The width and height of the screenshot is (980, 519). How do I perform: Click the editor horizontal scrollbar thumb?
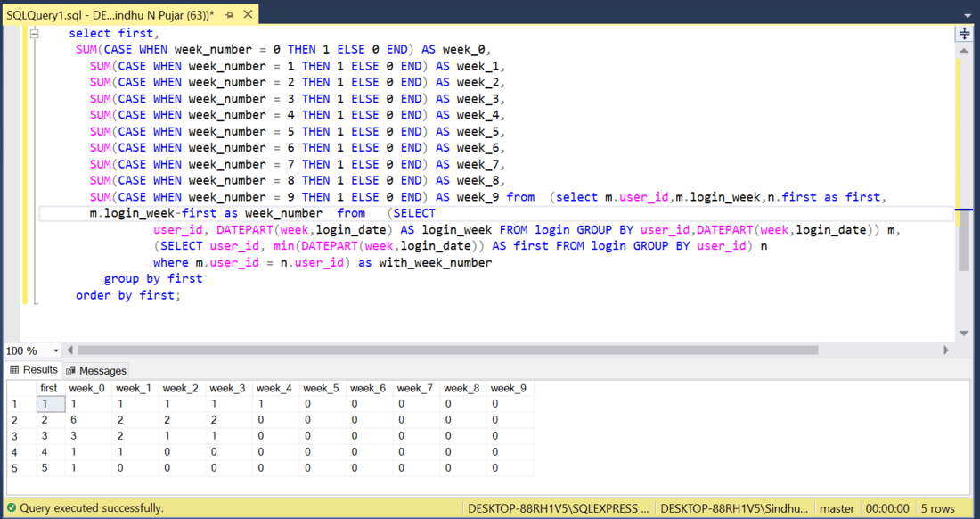coord(447,350)
